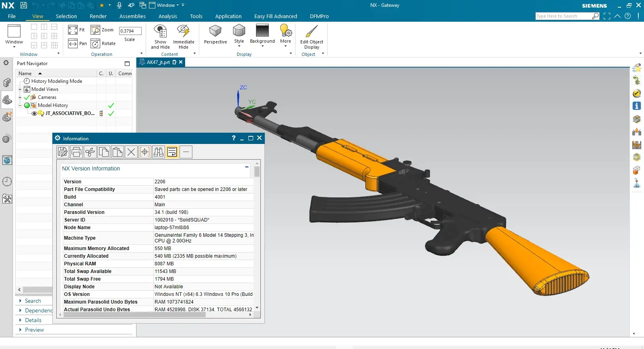Expand the Cameras node

pyautogui.click(x=20, y=97)
